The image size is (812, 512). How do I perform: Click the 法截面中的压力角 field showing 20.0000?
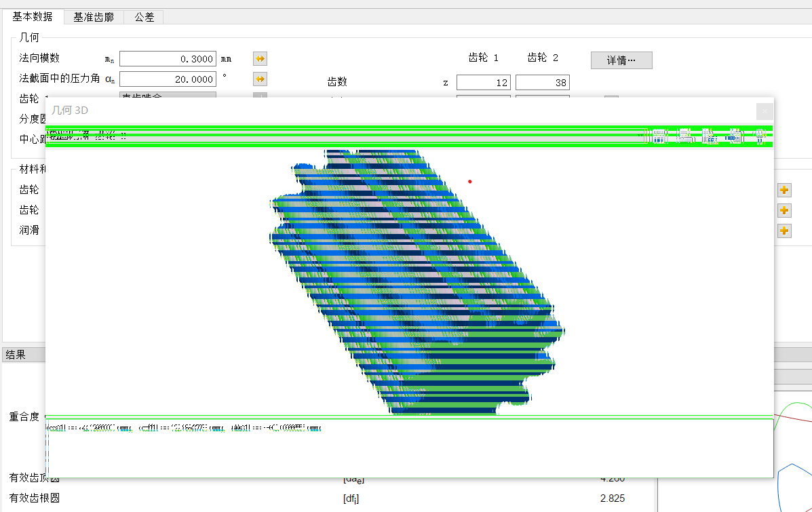click(168, 79)
